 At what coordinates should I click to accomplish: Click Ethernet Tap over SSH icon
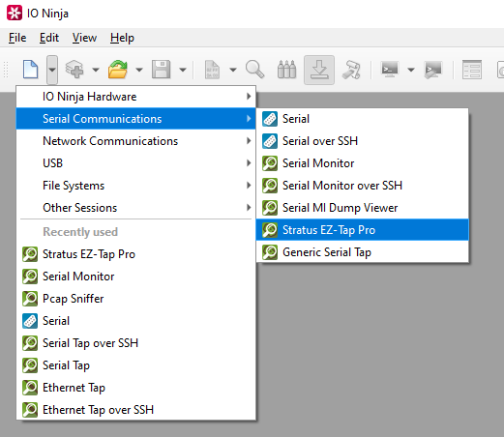coord(30,410)
